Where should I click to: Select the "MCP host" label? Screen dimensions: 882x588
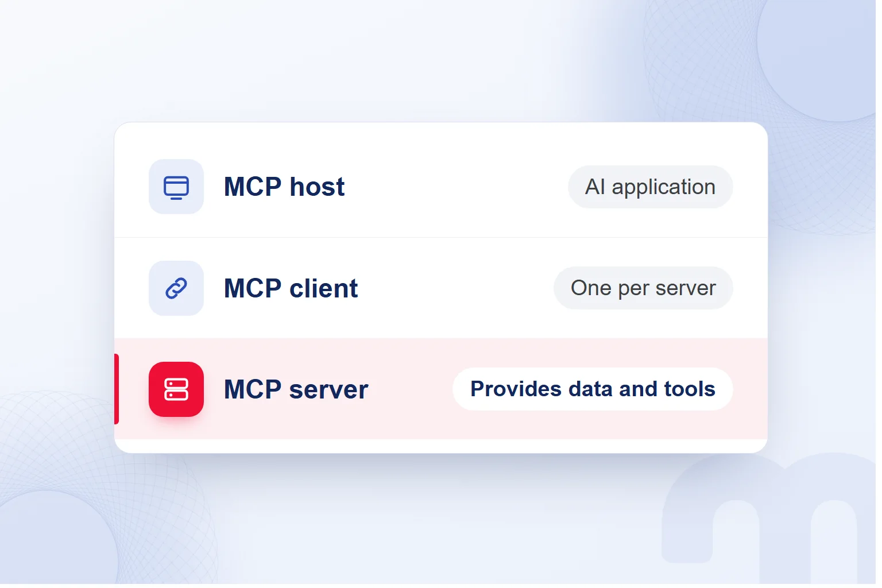(284, 187)
